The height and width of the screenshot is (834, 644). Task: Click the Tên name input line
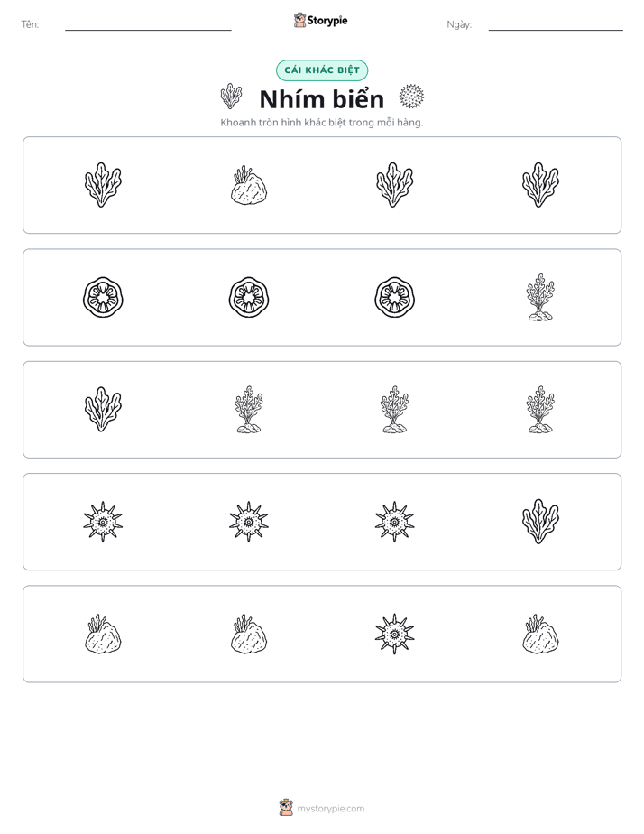pyautogui.click(x=148, y=25)
